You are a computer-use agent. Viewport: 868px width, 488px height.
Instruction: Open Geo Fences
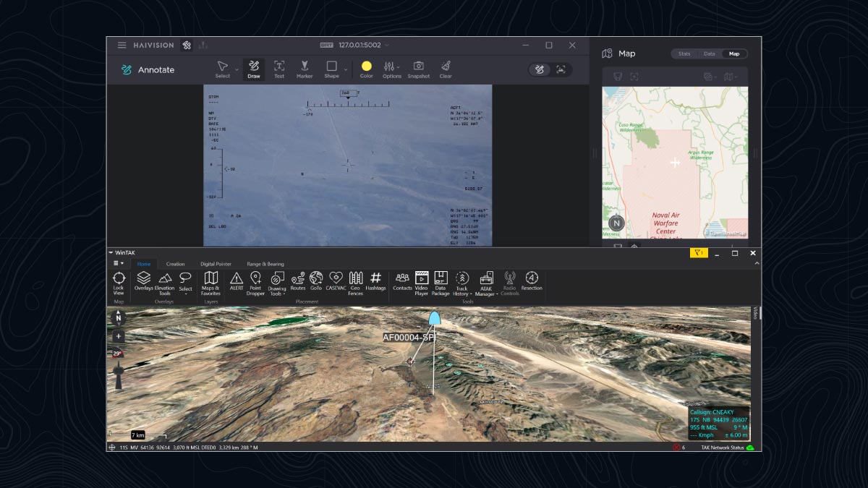[x=355, y=283]
